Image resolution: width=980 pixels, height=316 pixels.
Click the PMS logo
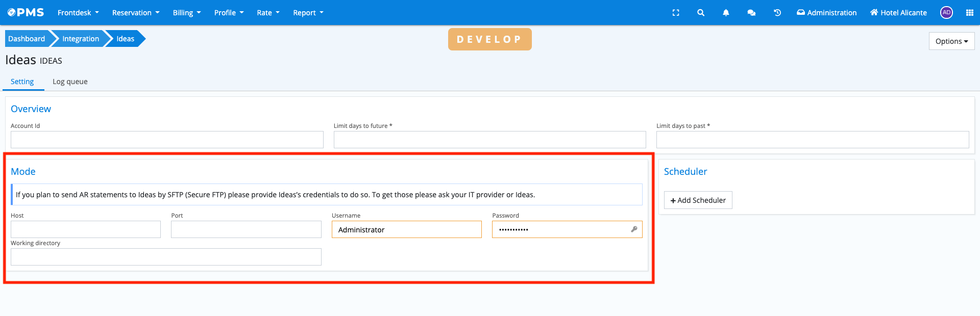coord(26,13)
